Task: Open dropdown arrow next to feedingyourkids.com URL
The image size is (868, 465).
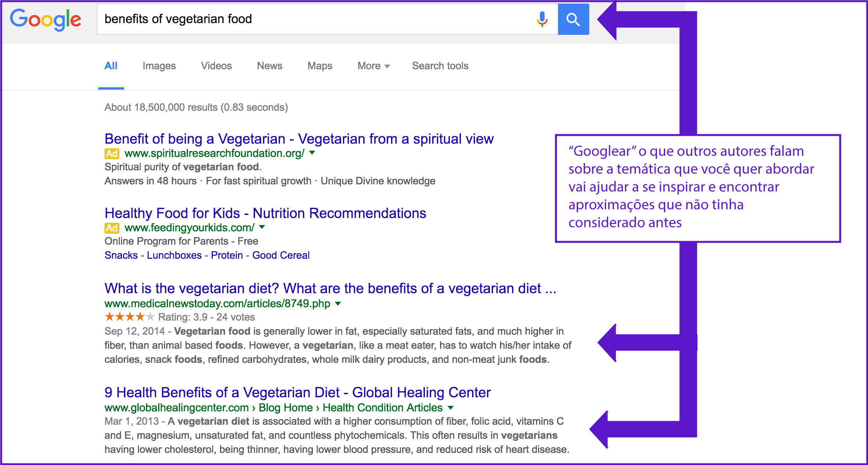Action: click(x=262, y=227)
